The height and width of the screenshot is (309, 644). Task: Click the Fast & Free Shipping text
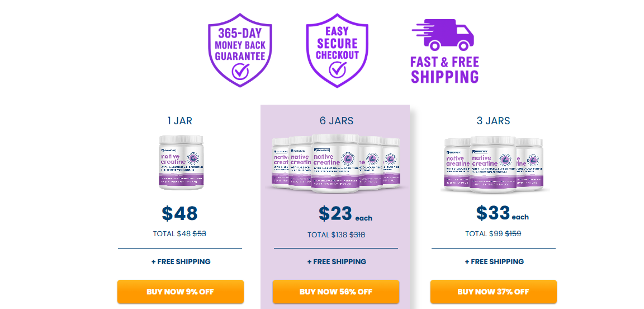445,70
